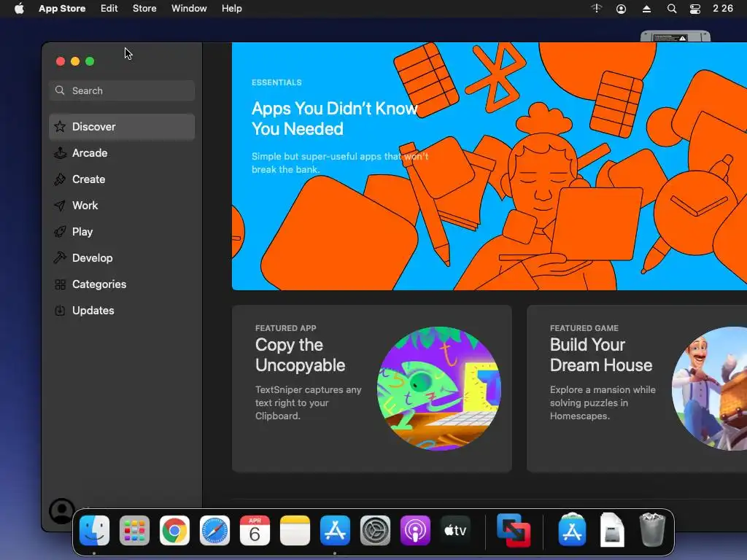Open the Apple menu

[x=19, y=9]
